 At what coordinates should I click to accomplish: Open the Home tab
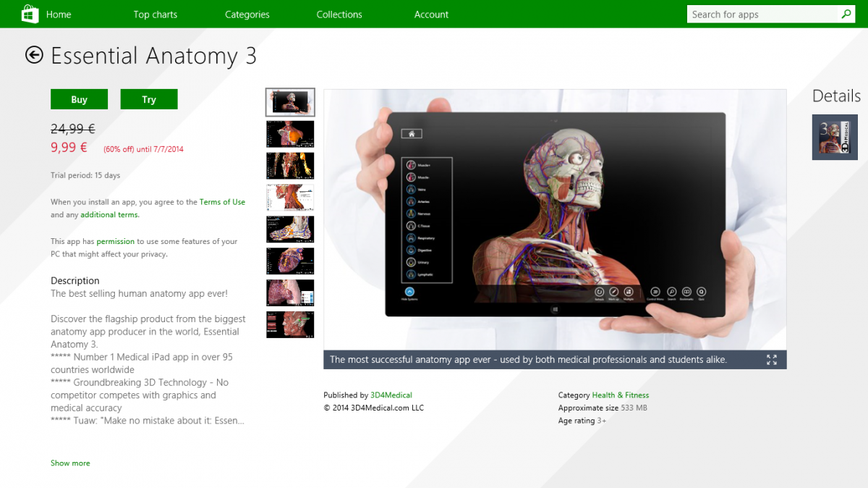pyautogui.click(x=59, y=14)
